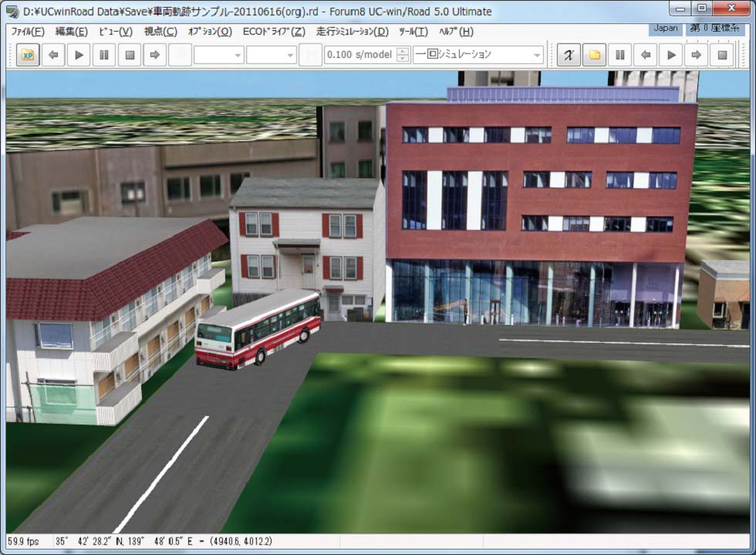Open the ヘルプ(H) menu
Screen dimensions: 756x555
point(456,32)
